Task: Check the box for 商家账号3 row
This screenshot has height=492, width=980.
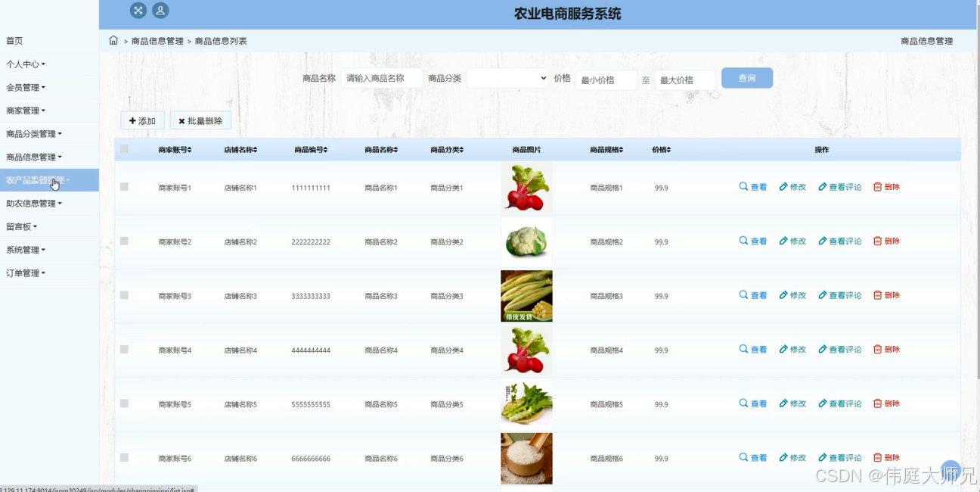Action: pyautogui.click(x=124, y=295)
